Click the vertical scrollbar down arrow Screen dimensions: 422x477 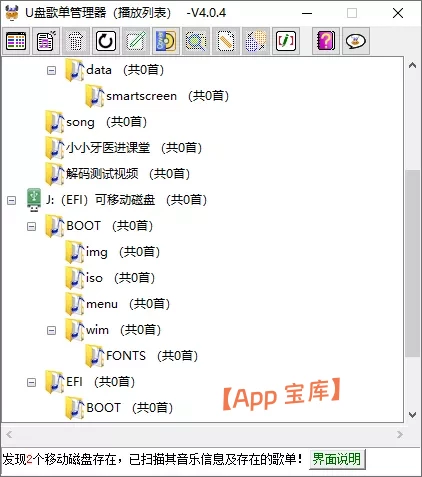click(413, 415)
